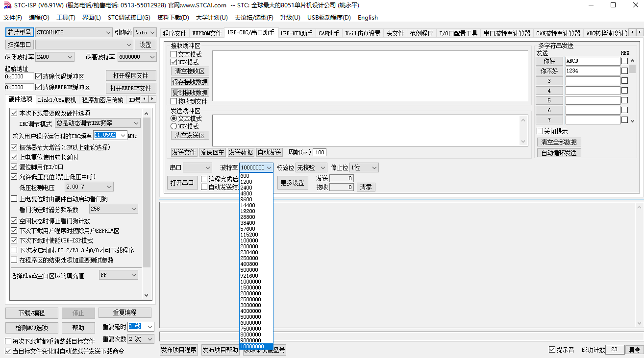The height and width of the screenshot is (358, 644).
Task: Click the 打开程序文件 button
Action: [x=131, y=75]
